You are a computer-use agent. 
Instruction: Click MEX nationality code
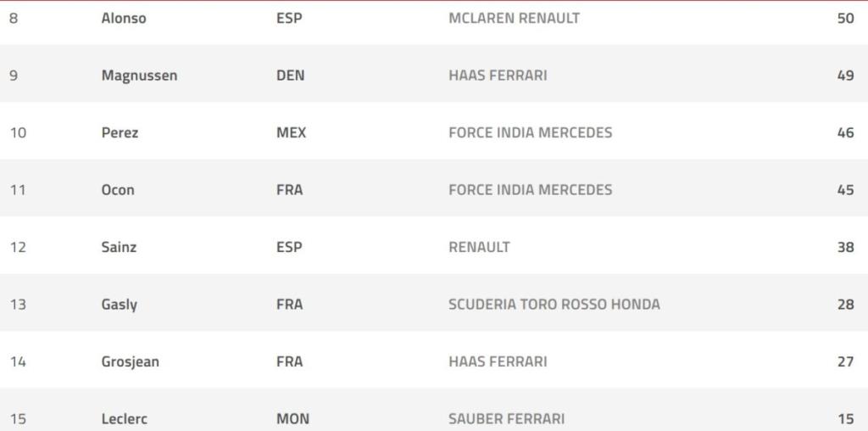pos(292,133)
